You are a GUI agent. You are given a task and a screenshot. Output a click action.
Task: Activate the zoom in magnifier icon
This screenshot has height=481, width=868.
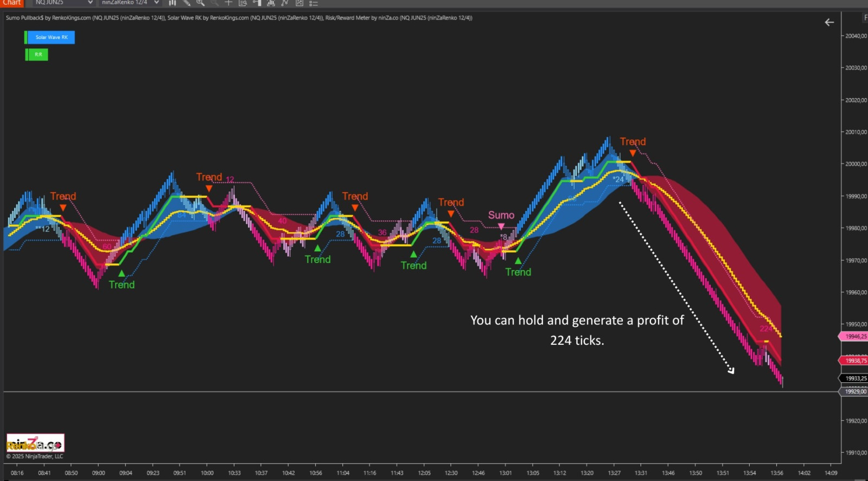point(200,3)
